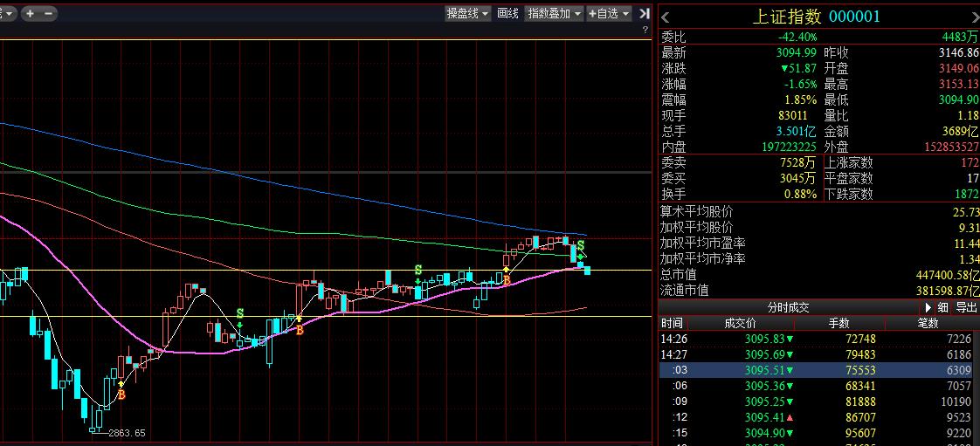The height and width of the screenshot is (446, 980).
Task: Click the question mark help icon
Action: tap(645, 31)
